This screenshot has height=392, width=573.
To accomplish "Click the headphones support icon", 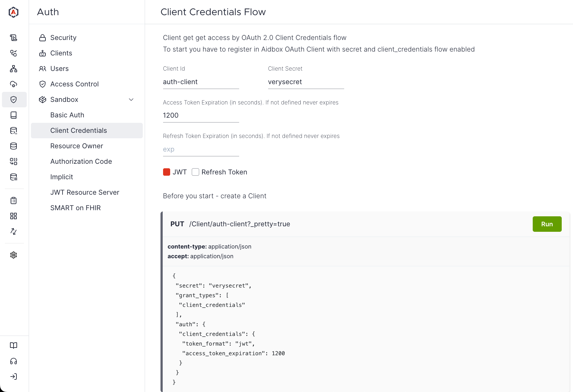I will [14, 361].
